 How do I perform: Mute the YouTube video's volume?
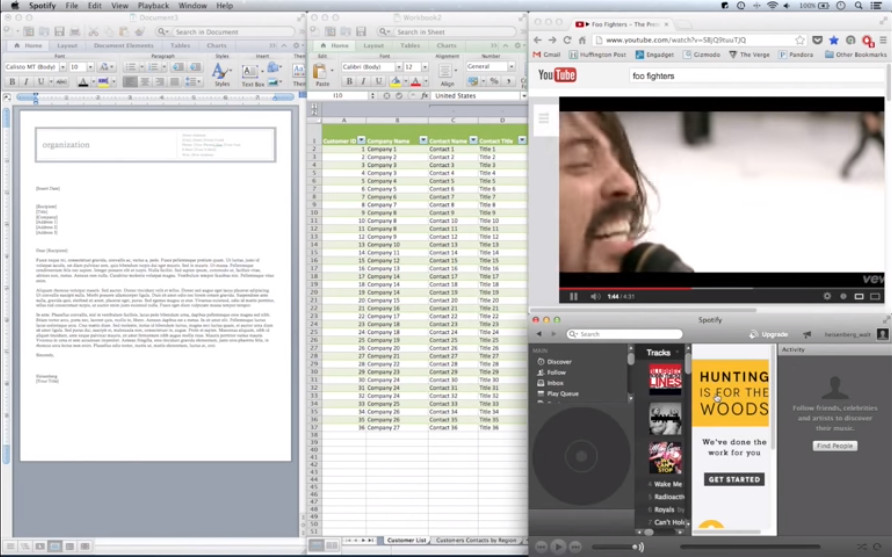(595, 296)
